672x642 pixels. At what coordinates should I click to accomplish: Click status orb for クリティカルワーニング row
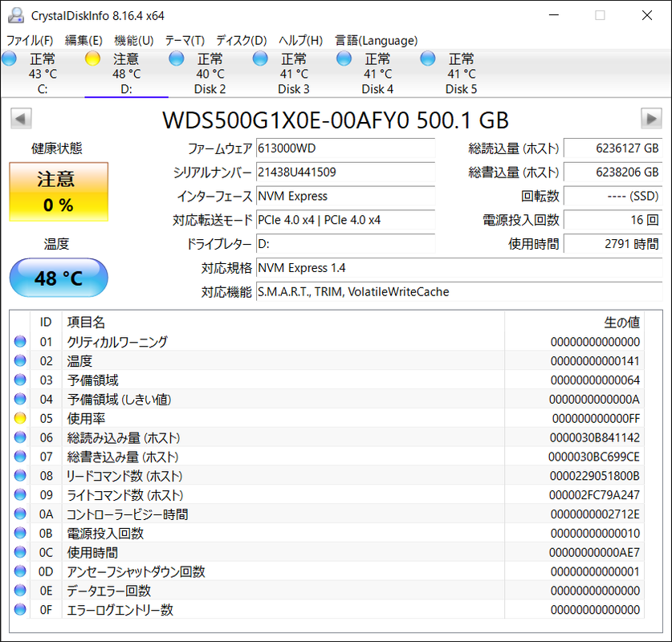tap(20, 341)
